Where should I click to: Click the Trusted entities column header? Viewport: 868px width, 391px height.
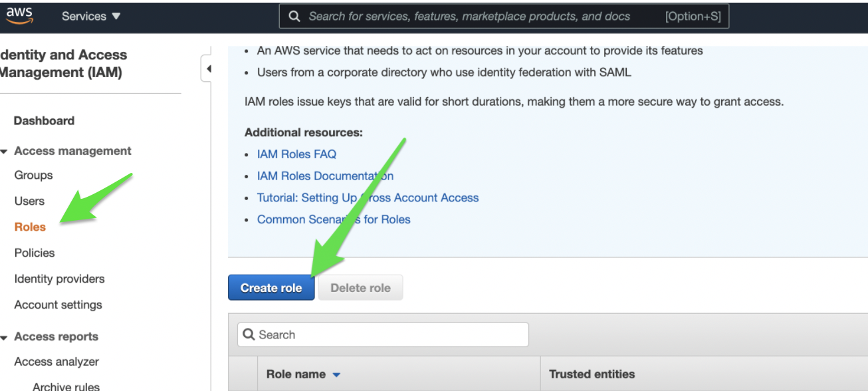pyautogui.click(x=592, y=374)
